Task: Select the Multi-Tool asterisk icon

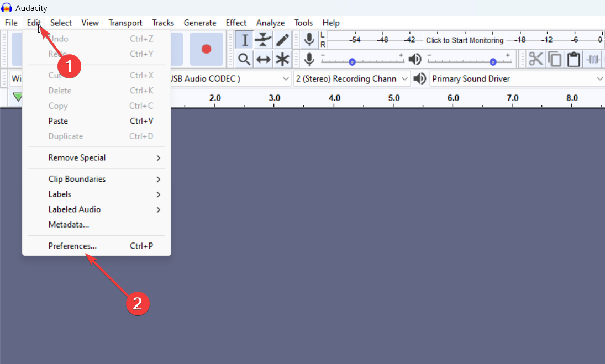Action: pyautogui.click(x=282, y=60)
